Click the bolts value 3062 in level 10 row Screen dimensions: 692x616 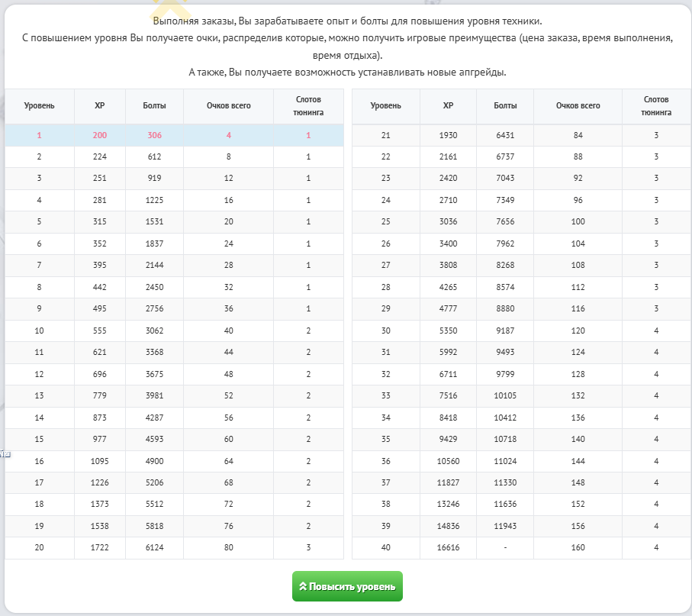click(155, 331)
